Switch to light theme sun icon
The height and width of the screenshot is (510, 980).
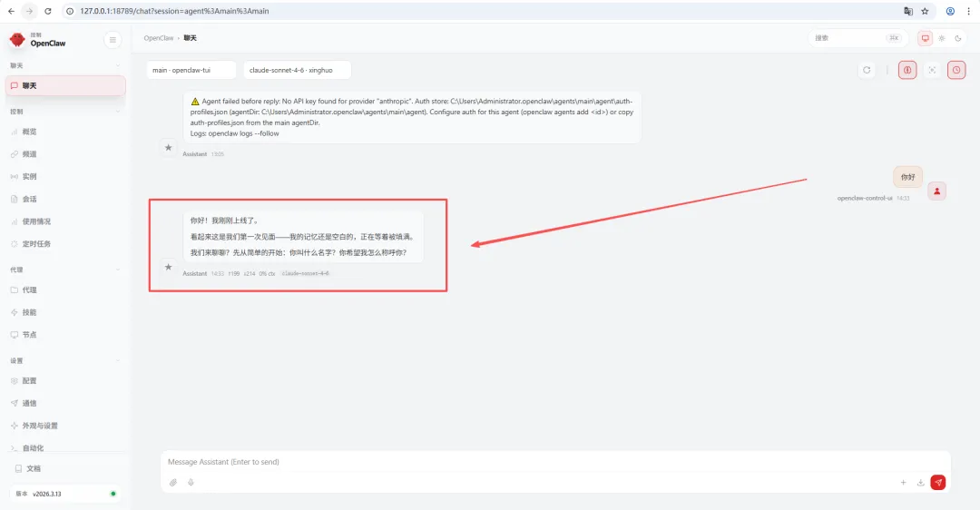click(942, 38)
